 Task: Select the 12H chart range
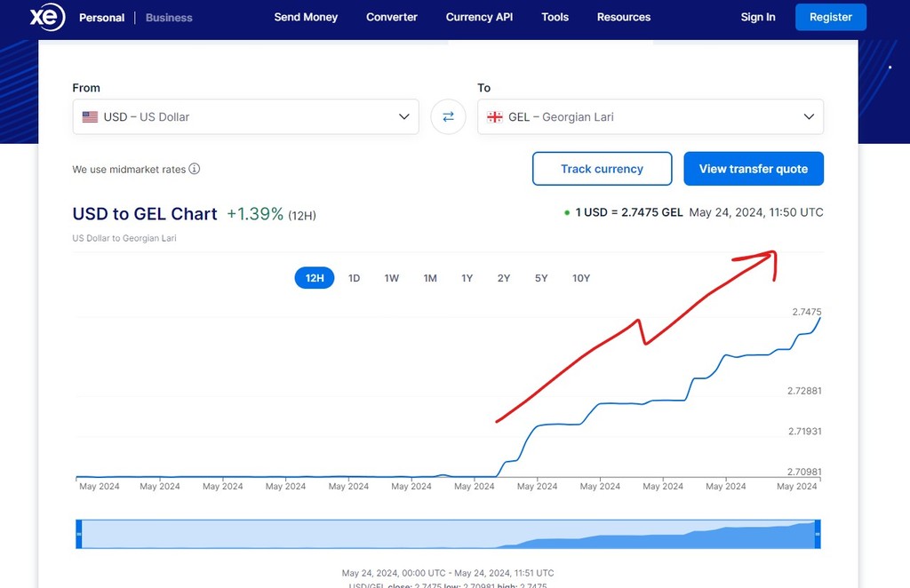point(315,278)
